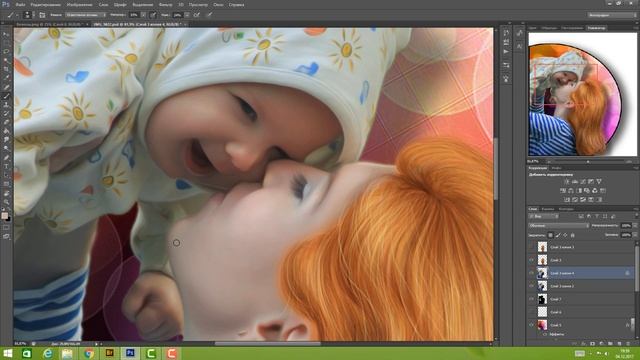Viewport: 640px width, 360px height.
Task: Select the Dodge tool
Action: [x=6, y=149]
